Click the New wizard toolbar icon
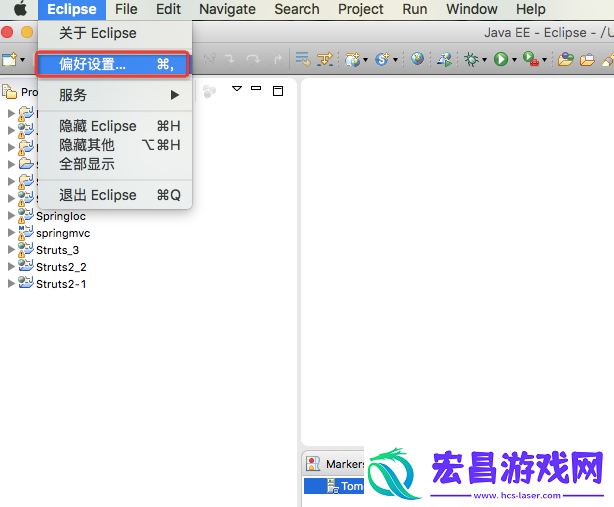614x507 pixels. click(9, 60)
